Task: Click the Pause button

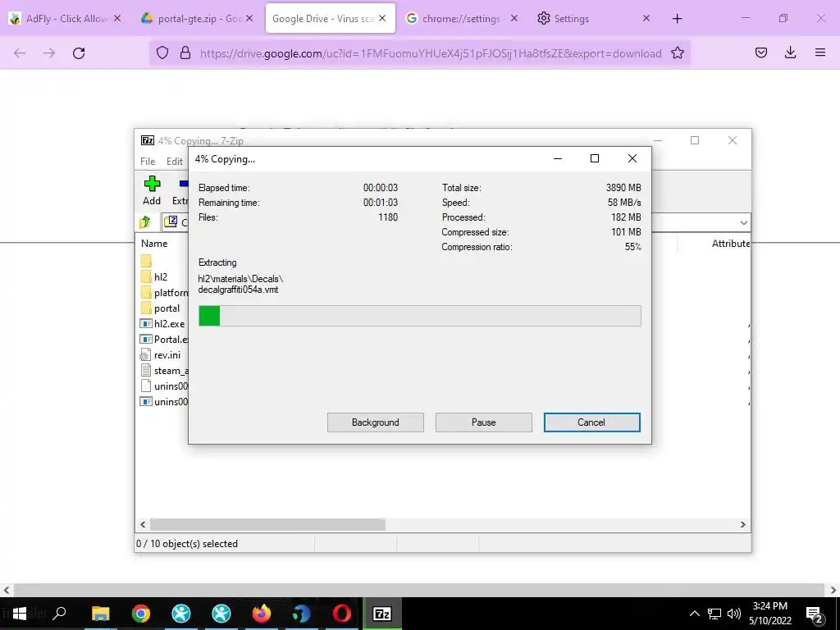Action: pos(484,422)
